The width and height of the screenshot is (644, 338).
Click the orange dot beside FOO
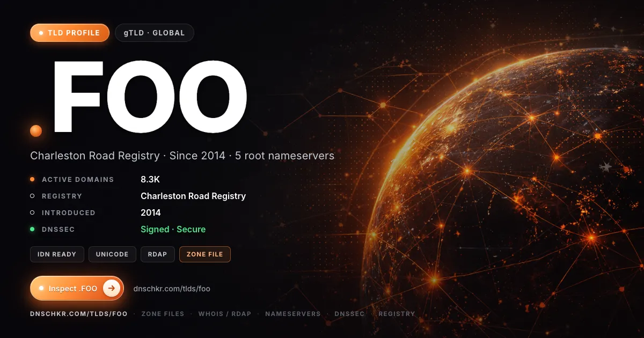pyautogui.click(x=36, y=130)
